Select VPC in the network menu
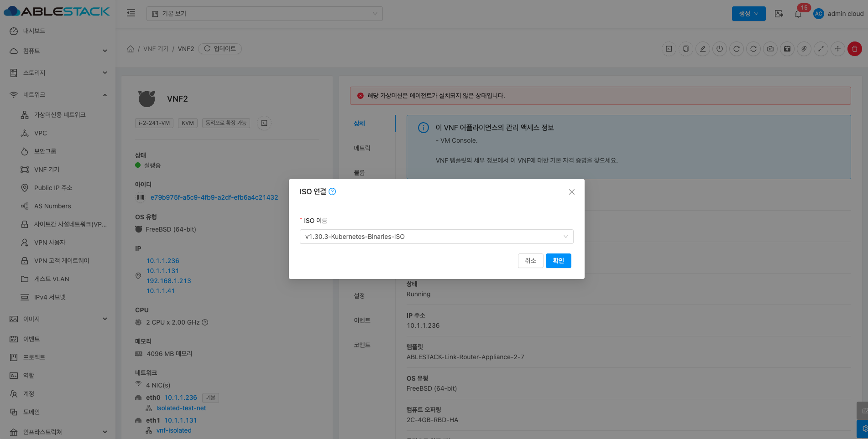 (40, 133)
